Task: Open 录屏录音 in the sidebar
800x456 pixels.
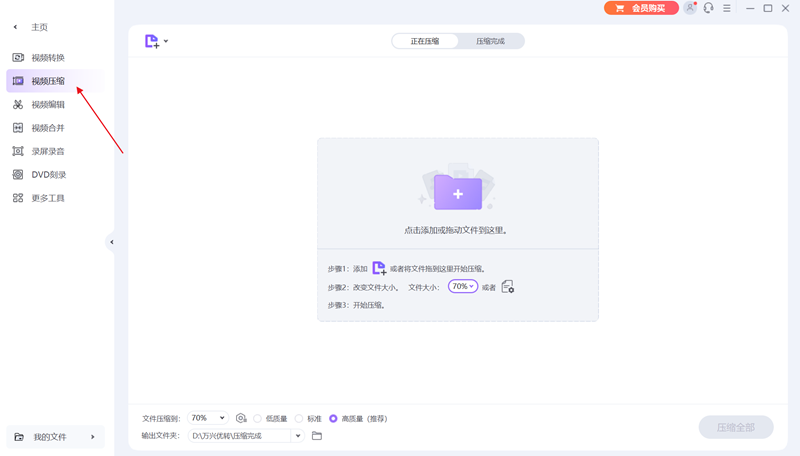Action: click(55, 151)
